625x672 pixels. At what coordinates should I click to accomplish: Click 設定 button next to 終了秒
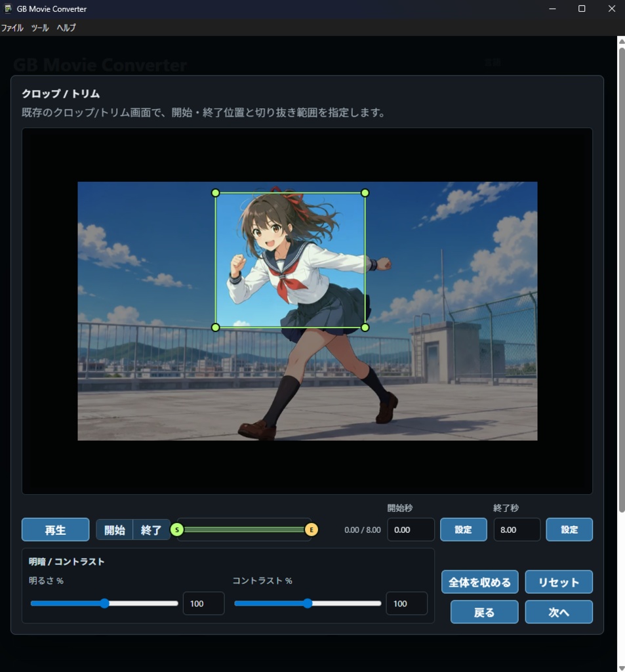(569, 530)
